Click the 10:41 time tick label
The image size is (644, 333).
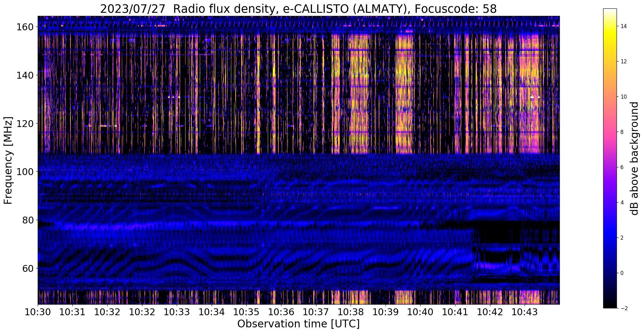point(455,312)
